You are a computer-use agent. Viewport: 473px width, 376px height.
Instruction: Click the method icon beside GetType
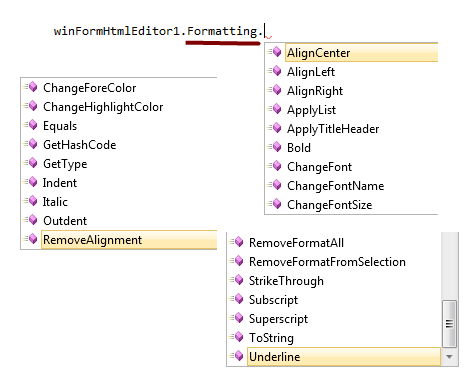pos(31,163)
